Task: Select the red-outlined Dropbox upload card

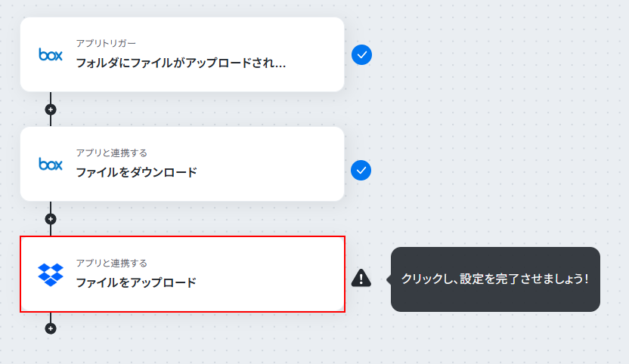Action: [x=182, y=274]
